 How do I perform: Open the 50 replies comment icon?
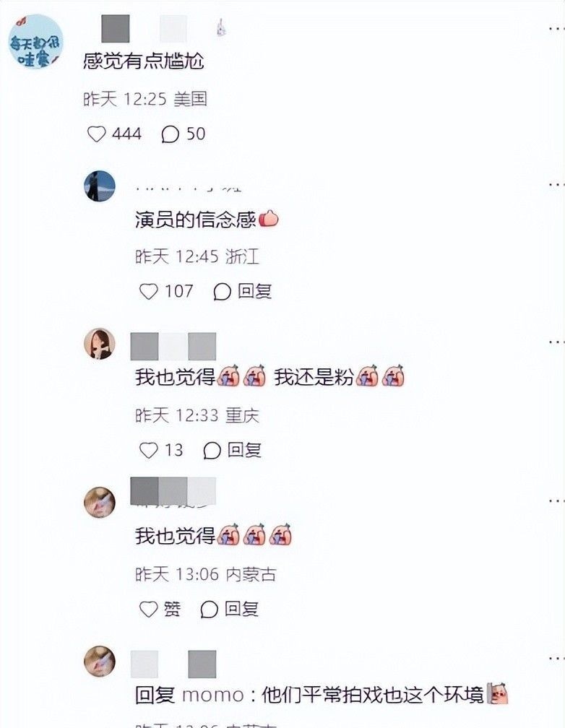tap(170, 134)
